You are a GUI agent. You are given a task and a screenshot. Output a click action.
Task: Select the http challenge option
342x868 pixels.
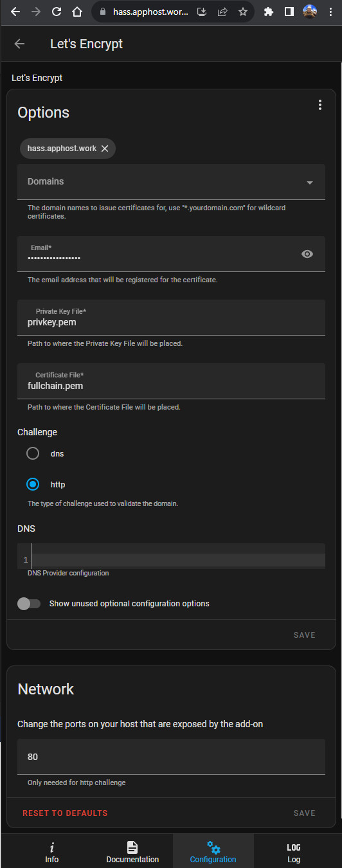tap(33, 484)
